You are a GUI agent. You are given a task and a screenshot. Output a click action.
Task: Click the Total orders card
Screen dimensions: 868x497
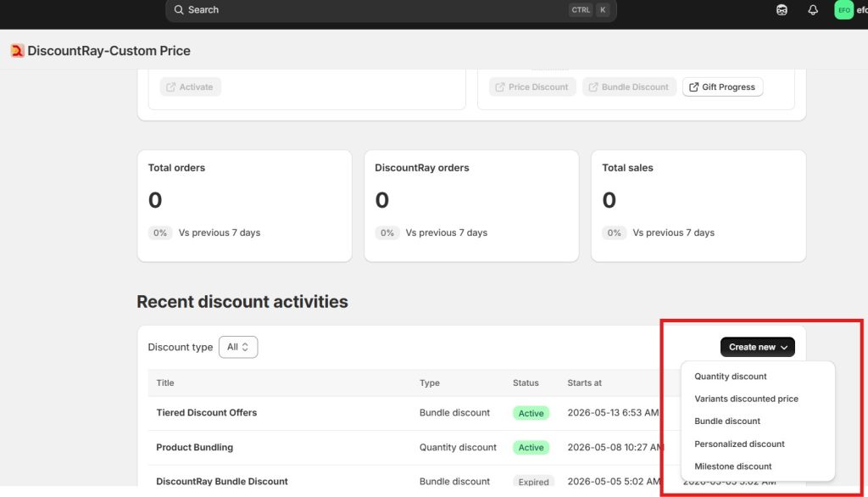245,206
